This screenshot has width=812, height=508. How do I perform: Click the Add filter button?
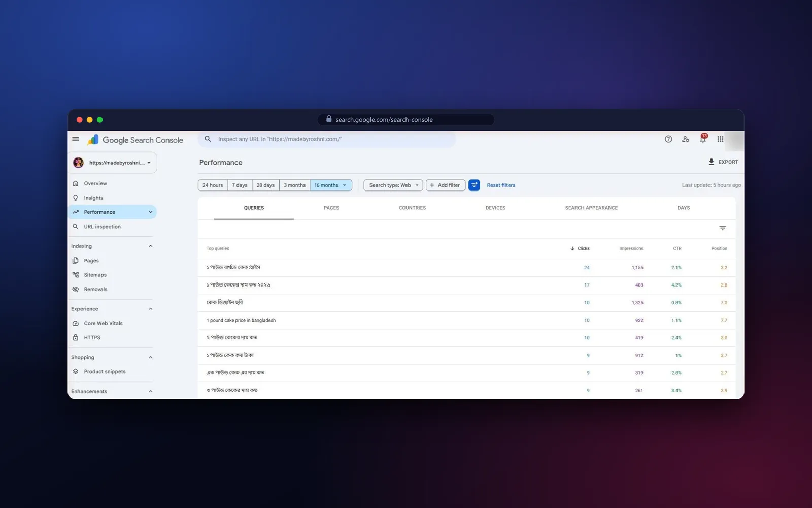coord(446,185)
